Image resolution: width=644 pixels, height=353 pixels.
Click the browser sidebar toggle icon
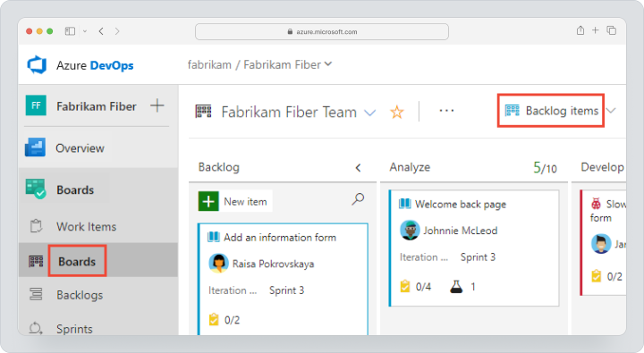71,31
